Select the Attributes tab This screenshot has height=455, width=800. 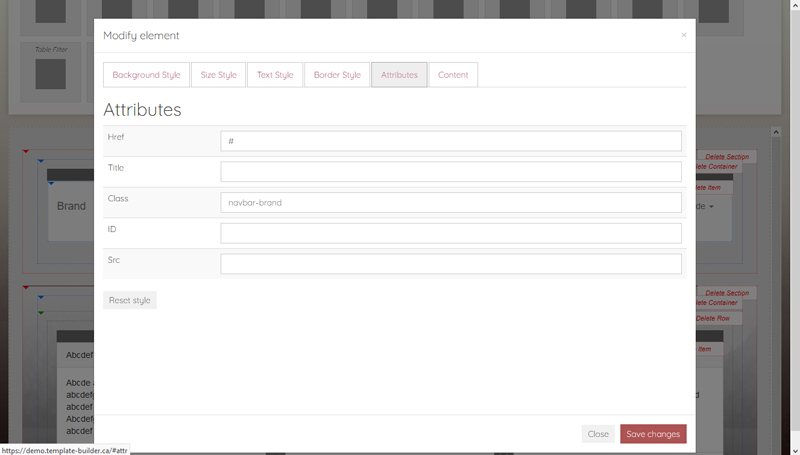tap(399, 75)
